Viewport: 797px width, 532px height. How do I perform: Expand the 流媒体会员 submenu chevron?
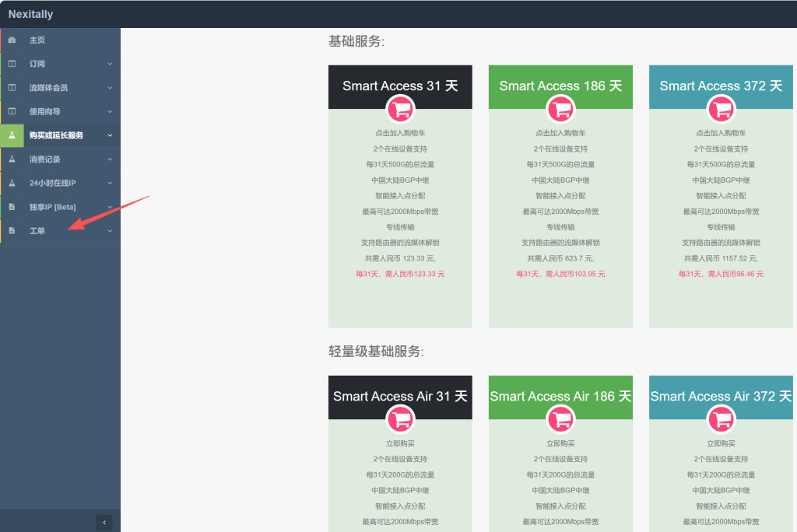click(x=110, y=88)
